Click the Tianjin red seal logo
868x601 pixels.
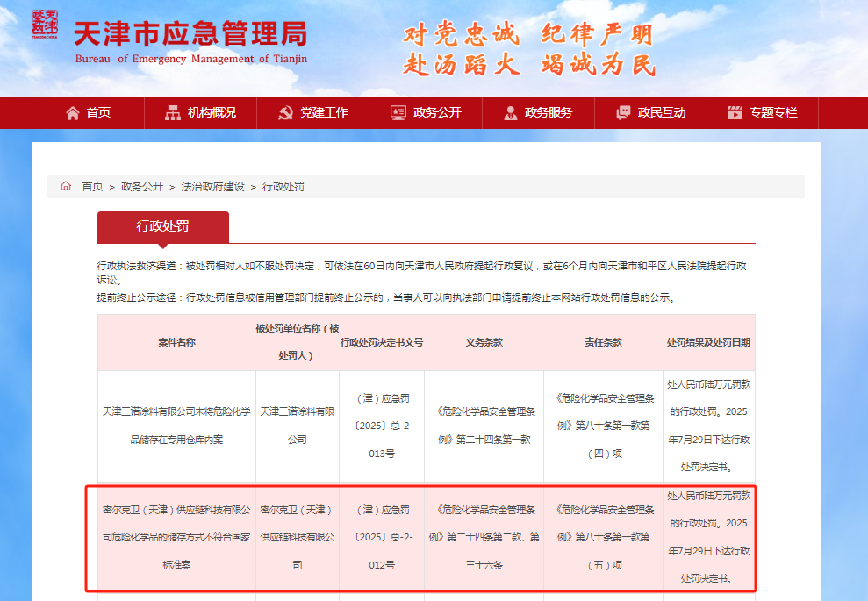(x=44, y=24)
